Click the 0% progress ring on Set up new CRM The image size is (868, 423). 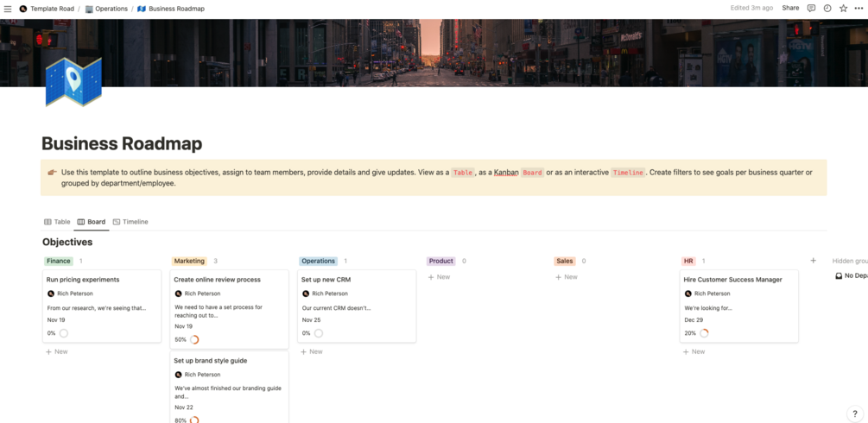click(x=319, y=333)
